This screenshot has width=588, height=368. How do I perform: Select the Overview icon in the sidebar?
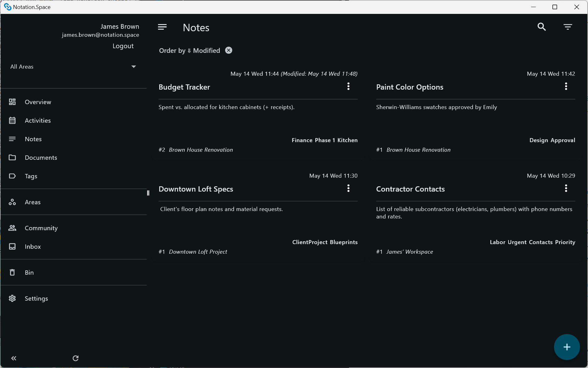coord(12,102)
